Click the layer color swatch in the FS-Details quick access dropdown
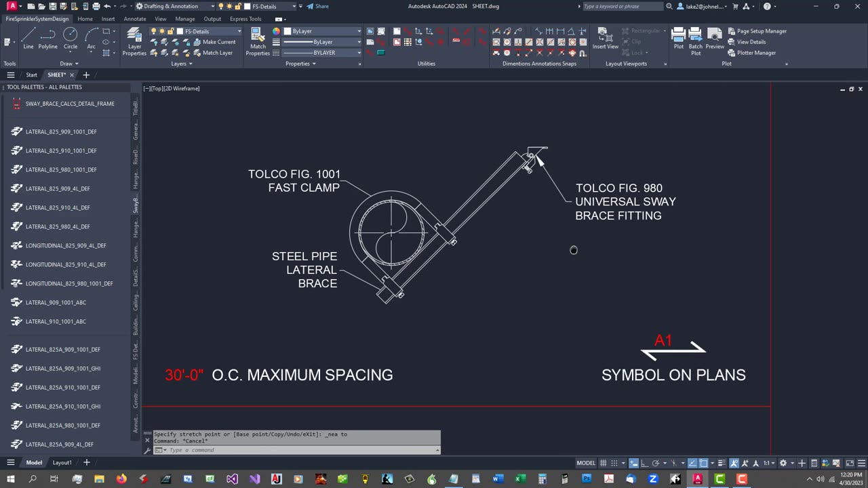This screenshot has height=488, width=868. click(x=247, y=6)
